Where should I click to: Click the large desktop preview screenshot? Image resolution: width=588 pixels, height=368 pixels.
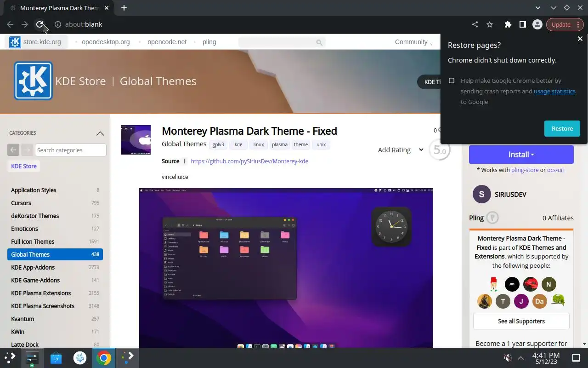point(286,268)
